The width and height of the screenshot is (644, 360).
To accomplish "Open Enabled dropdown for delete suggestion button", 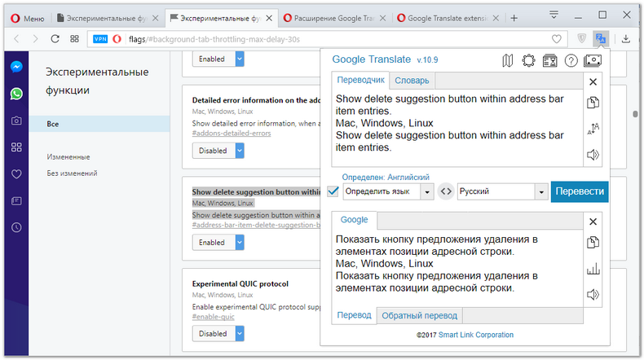I will (x=218, y=242).
